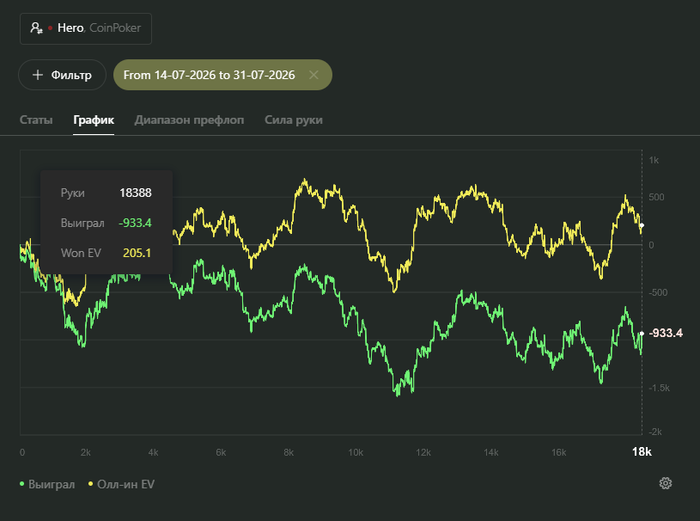This screenshot has width=700, height=521.
Task: Open chart settings gear icon
Action: (666, 483)
